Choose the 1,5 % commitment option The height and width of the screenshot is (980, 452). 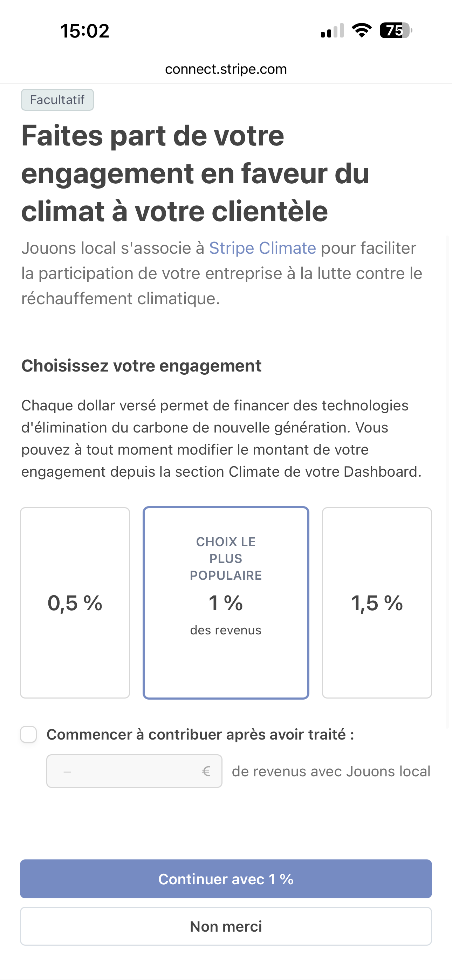point(377,603)
